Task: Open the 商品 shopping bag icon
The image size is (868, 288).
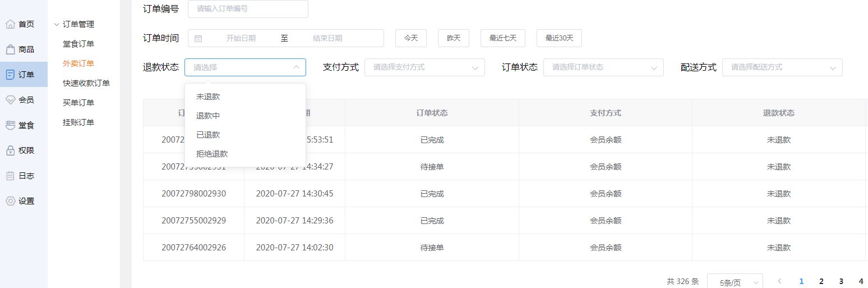Action: coord(10,49)
